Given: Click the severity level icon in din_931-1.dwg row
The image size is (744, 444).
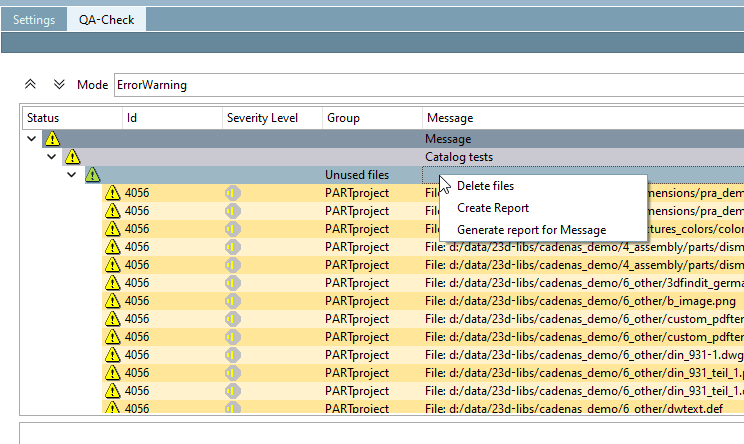Looking at the screenshot, I should coord(232,355).
